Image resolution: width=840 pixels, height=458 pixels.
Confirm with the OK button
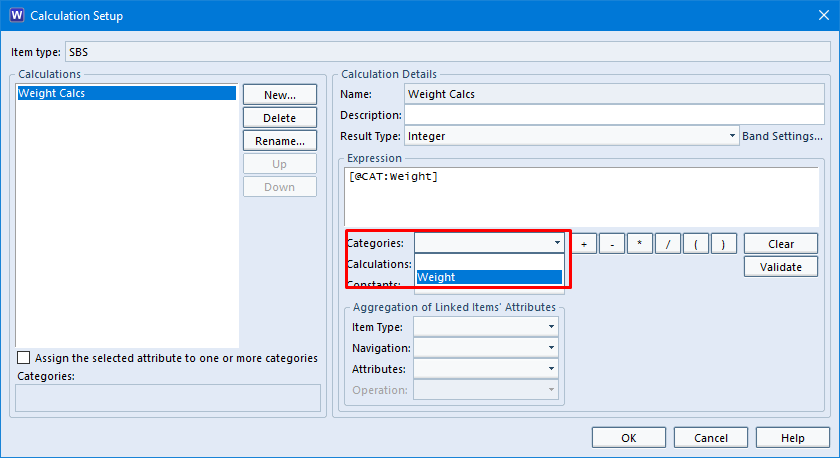(x=629, y=438)
